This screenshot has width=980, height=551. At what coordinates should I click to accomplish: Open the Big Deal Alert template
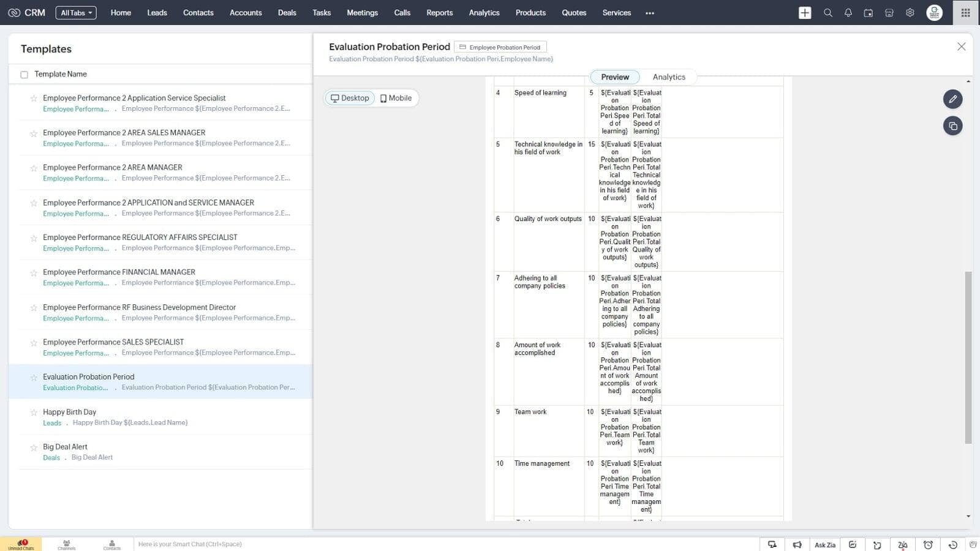[65, 447]
